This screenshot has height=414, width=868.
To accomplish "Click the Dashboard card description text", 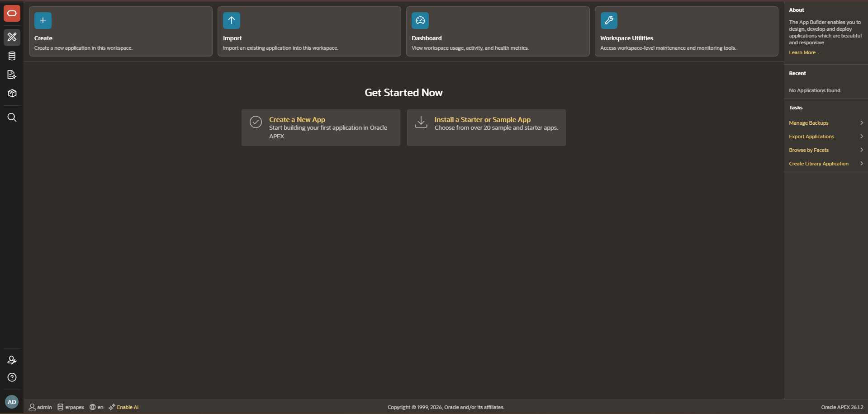I will coord(470,48).
